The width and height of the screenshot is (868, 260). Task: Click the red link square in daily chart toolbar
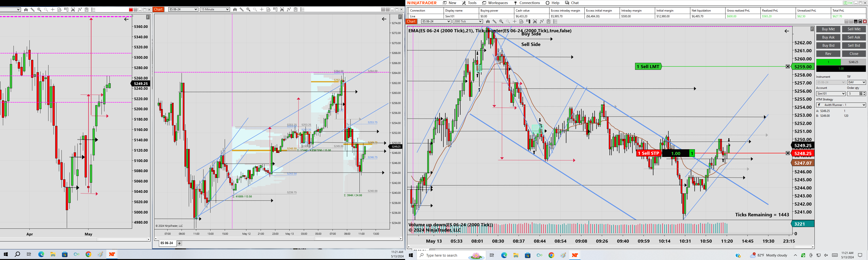pos(131,10)
